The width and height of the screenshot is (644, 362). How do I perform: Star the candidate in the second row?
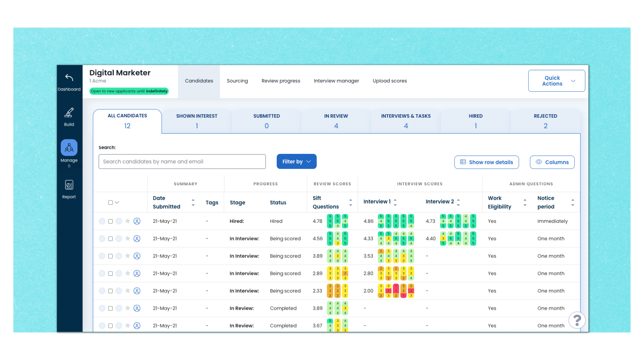click(x=127, y=239)
